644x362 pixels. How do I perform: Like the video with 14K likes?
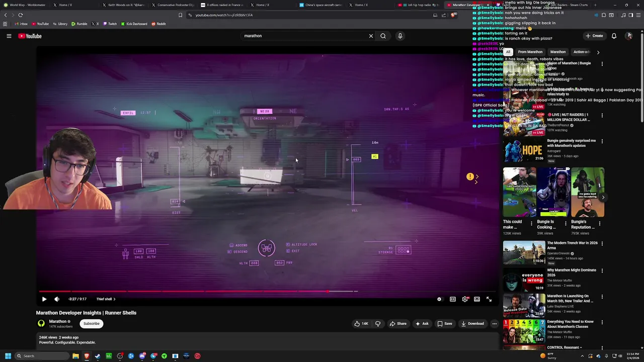361,324
